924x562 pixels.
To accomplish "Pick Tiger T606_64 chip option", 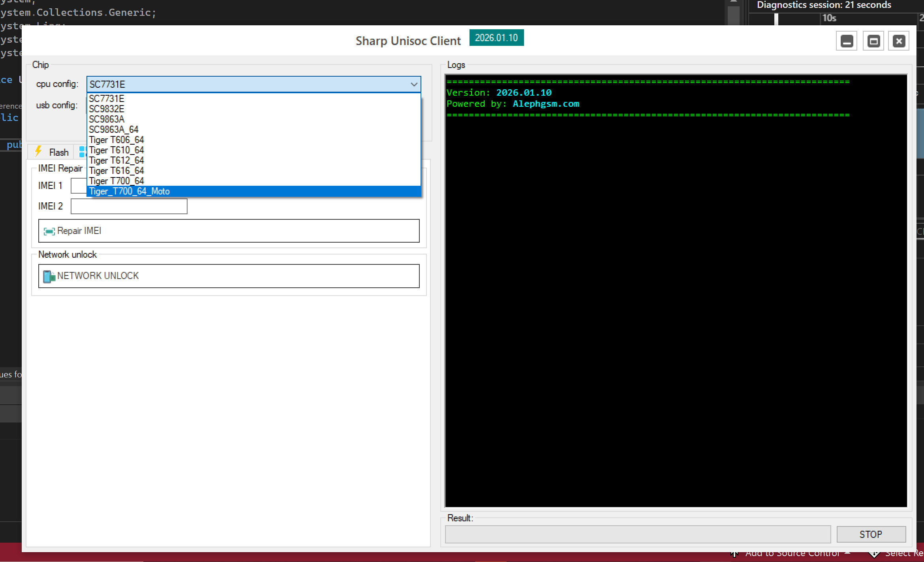I will (116, 140).
